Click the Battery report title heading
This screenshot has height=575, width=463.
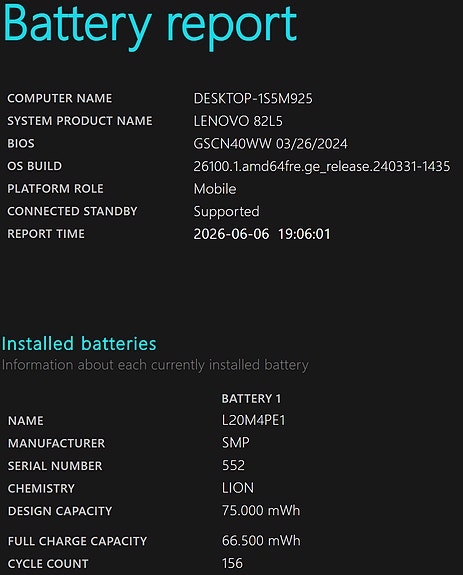coord(150,26)
